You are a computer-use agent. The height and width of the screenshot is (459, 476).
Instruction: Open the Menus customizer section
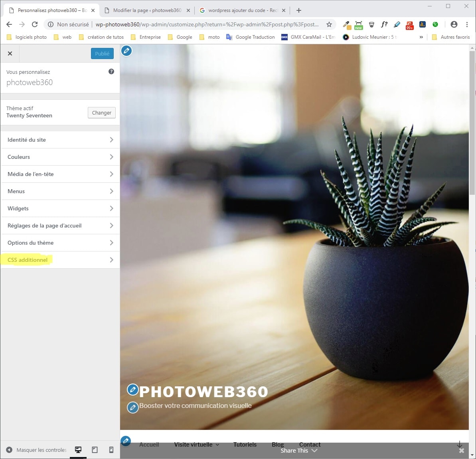60,191
